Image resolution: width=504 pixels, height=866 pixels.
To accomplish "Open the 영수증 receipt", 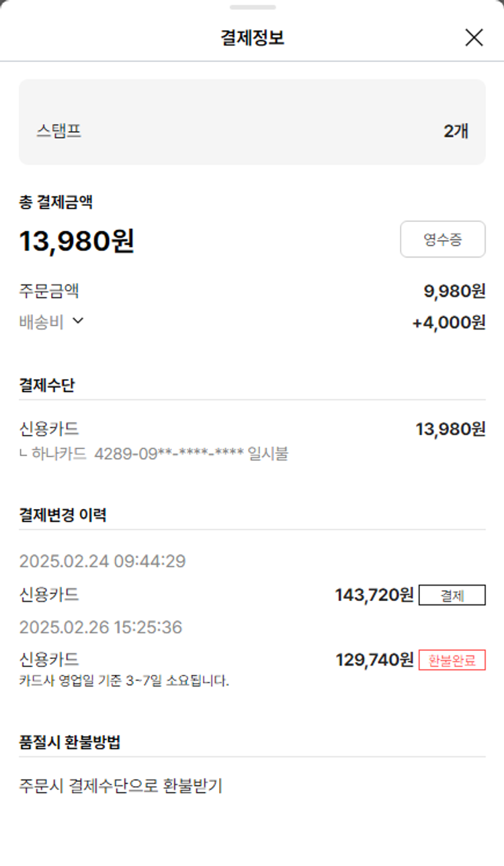I will (442, 239).
